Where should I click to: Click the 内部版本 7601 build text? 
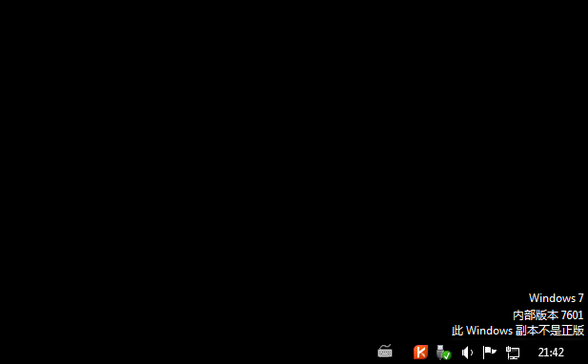tap(548, 314)
